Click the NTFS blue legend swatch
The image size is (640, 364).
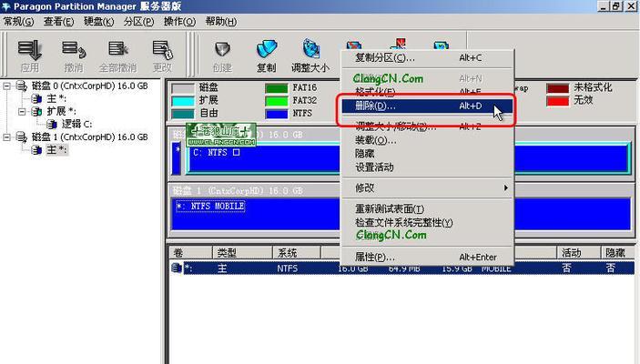277,114
